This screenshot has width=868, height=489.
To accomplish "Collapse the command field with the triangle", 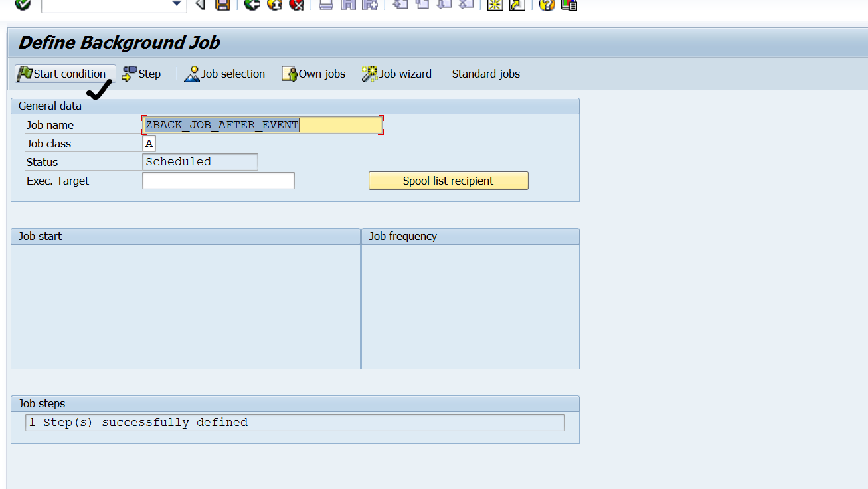I will tap(200, 4).
